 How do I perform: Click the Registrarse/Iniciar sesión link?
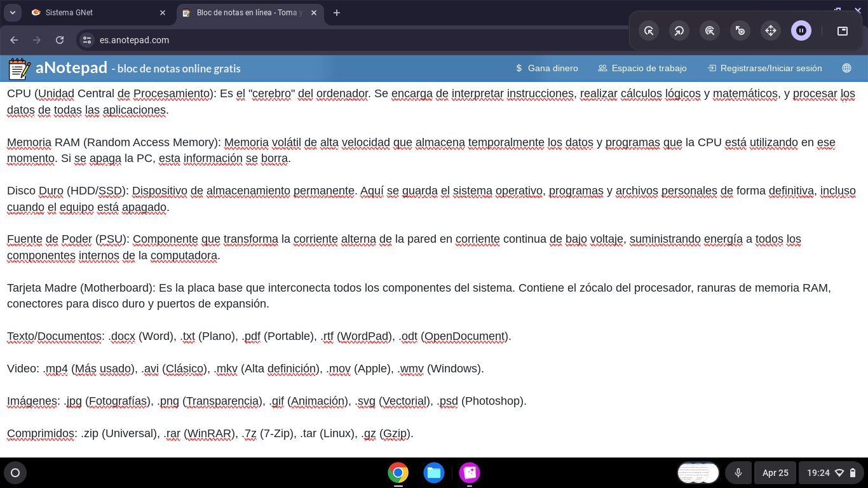pyautogui.click(x=764, y=68)
